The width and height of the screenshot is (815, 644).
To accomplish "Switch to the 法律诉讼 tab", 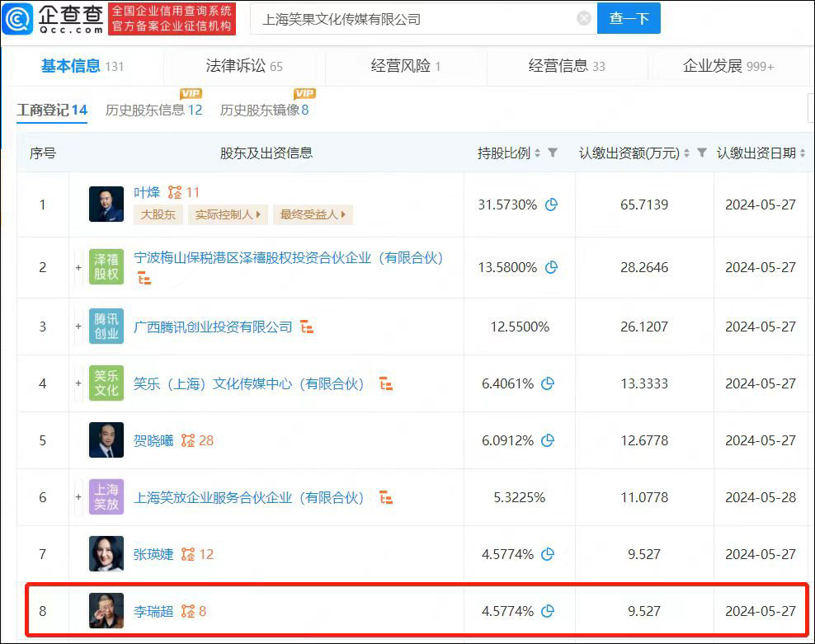I will (244, 66).
